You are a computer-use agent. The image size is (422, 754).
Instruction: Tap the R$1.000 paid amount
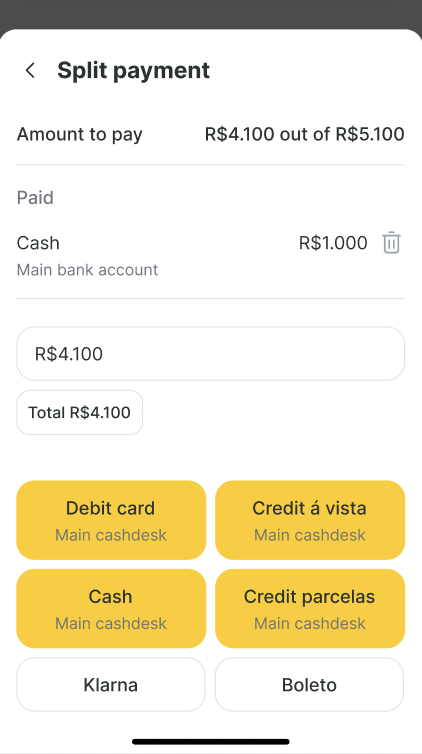(x=333, y=243)
